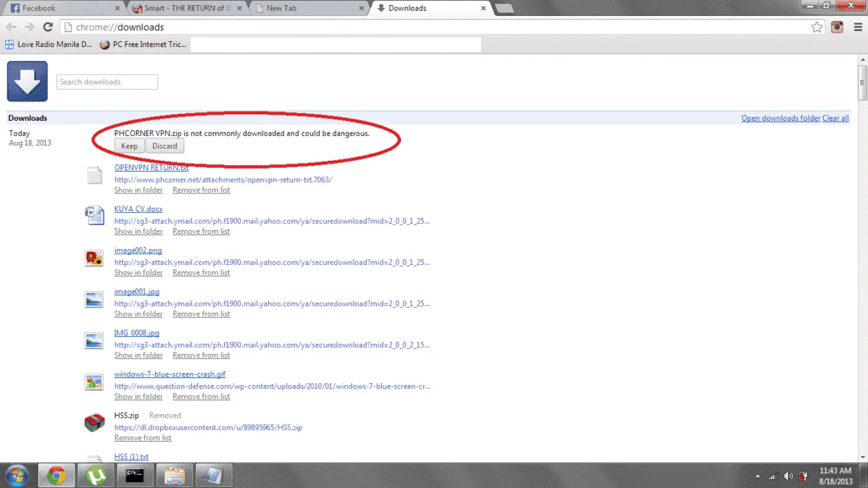Screen dimensions: 868x488
Task: Click the IMG_0008.jpg thumbnail icon
Action: click(94, 340)
